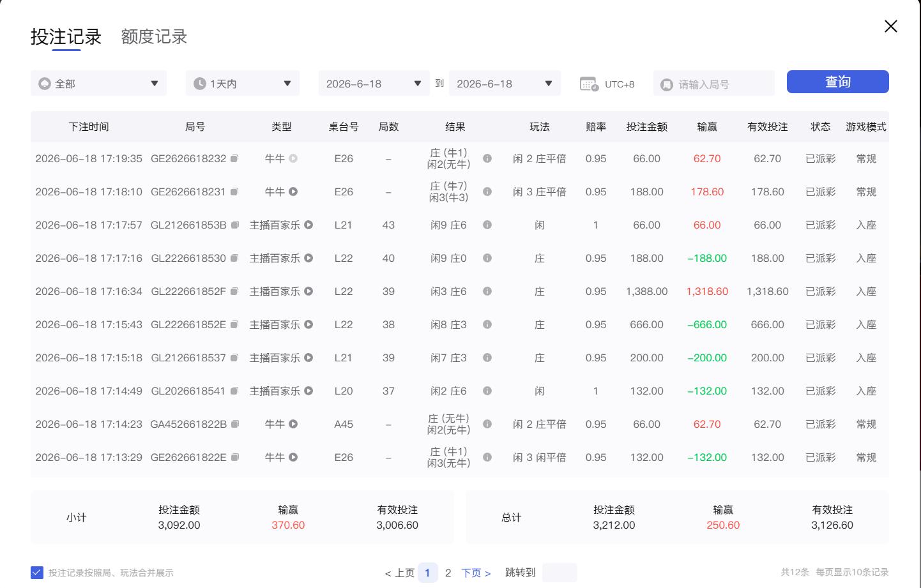Copy round number GL2126618537
This screenshot has height=588, width=921.
point(234,358)
